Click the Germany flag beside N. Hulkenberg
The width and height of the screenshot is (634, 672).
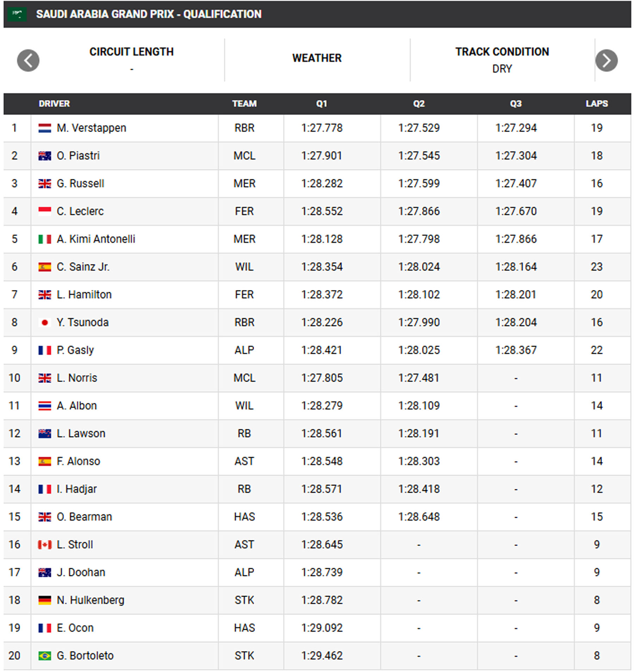tap(45, 600)
